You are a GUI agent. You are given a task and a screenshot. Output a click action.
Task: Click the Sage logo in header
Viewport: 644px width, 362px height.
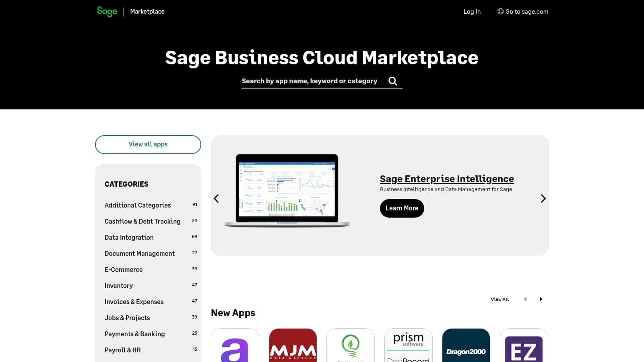click(x=107, y=11)
